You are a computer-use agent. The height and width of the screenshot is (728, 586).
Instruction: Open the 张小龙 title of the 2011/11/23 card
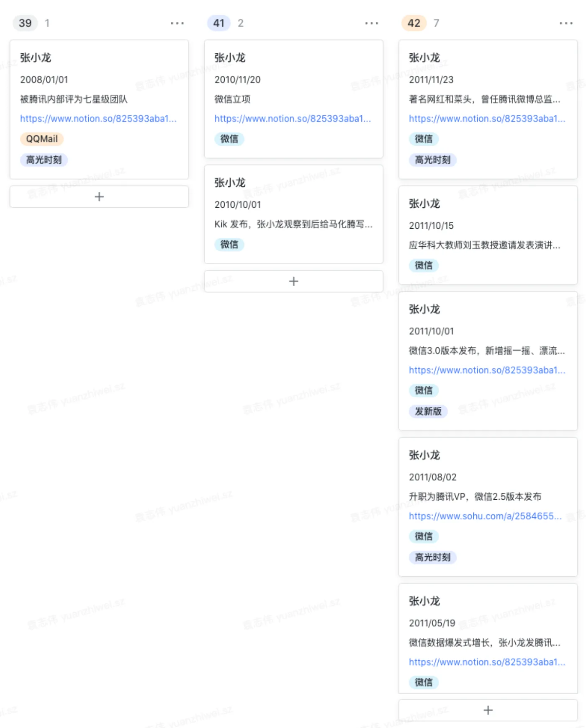point(424,58)
